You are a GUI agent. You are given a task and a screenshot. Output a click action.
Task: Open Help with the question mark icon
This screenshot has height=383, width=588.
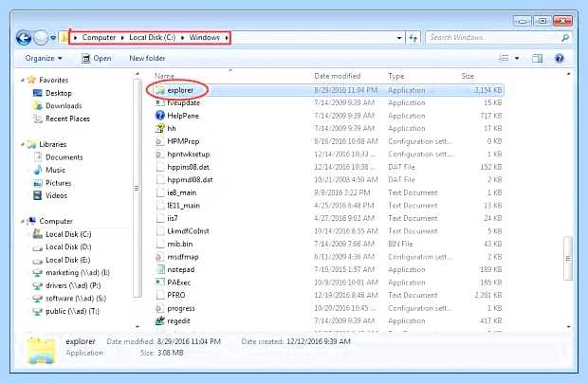560,58
